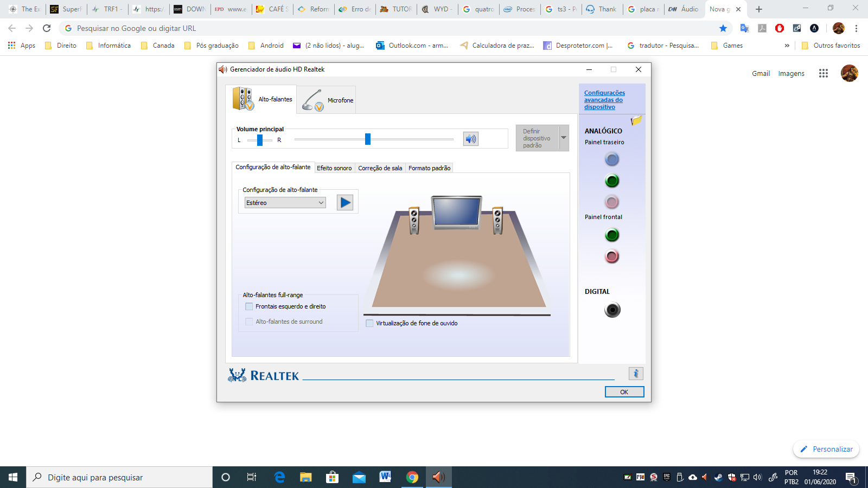Open the Canada bookmarks folder
The image size is (868, 488).
click(x=157, y=46)
